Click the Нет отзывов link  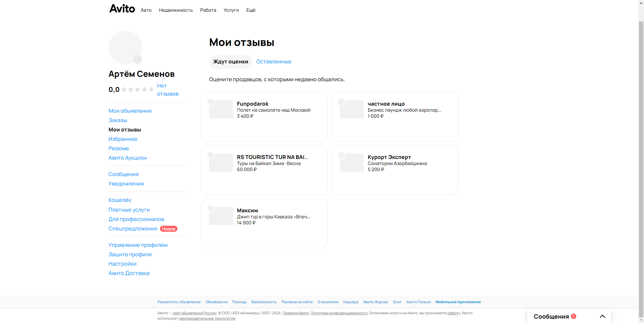point(168,90)
